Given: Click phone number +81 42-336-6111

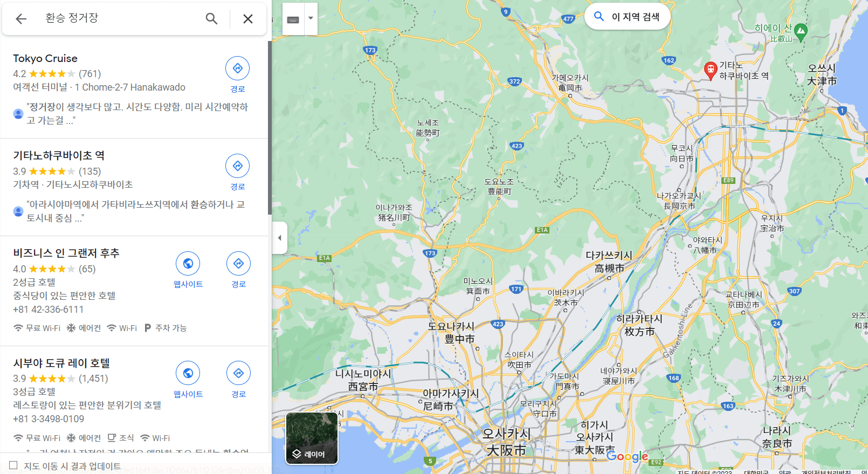Looking at the screenshot, I should coord(49,310).
